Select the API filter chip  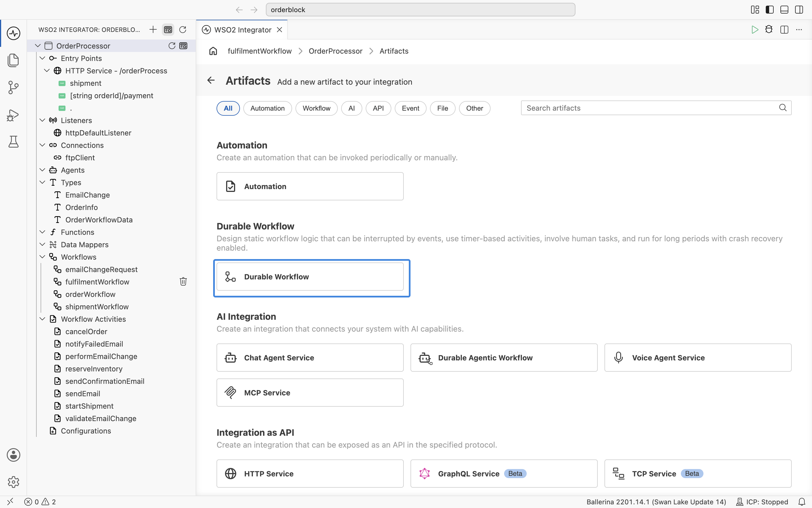(x=378, y=108)
